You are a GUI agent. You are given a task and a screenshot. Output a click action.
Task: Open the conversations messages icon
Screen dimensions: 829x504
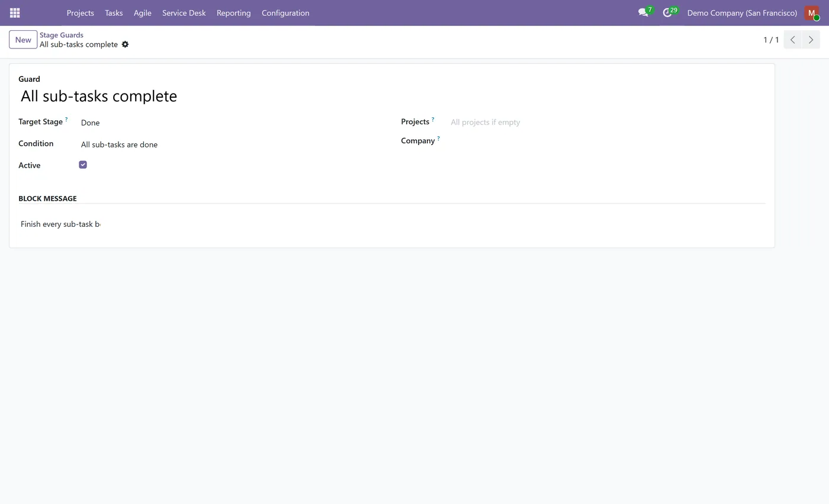tap(644, 13)
